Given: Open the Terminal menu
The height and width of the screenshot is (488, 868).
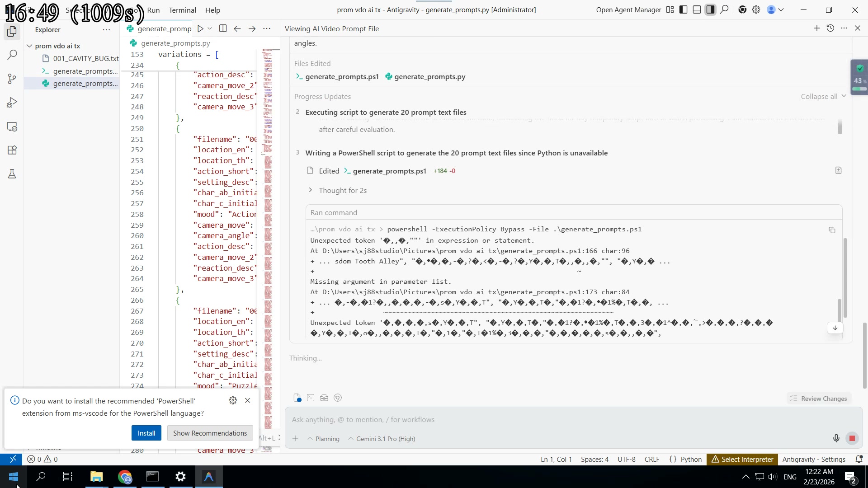Looking at the screenshot, I should 182,10.
